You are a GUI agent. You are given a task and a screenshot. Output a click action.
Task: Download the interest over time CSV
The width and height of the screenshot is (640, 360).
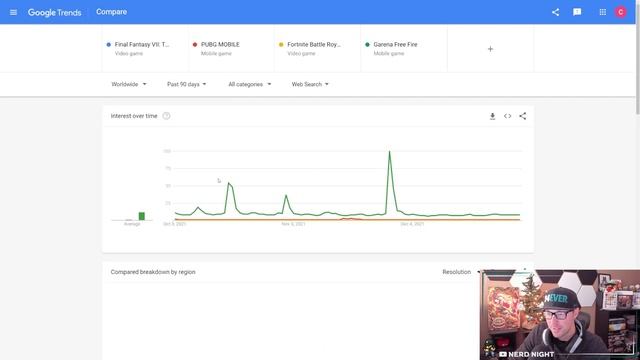click(492, 116)
